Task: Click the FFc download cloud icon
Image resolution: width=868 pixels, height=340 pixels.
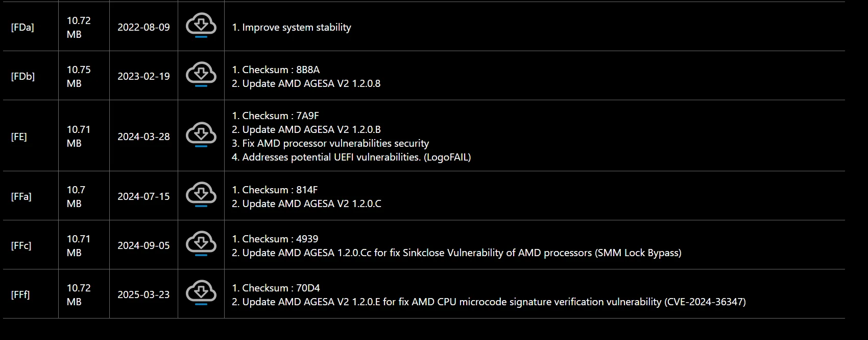Action: 201,243
